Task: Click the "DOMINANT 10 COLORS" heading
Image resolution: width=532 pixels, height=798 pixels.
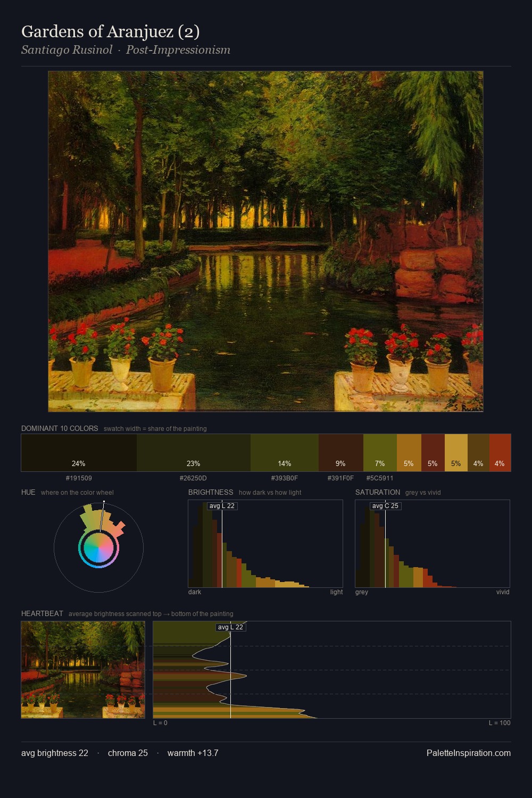Action: click(x=60, y=428)
